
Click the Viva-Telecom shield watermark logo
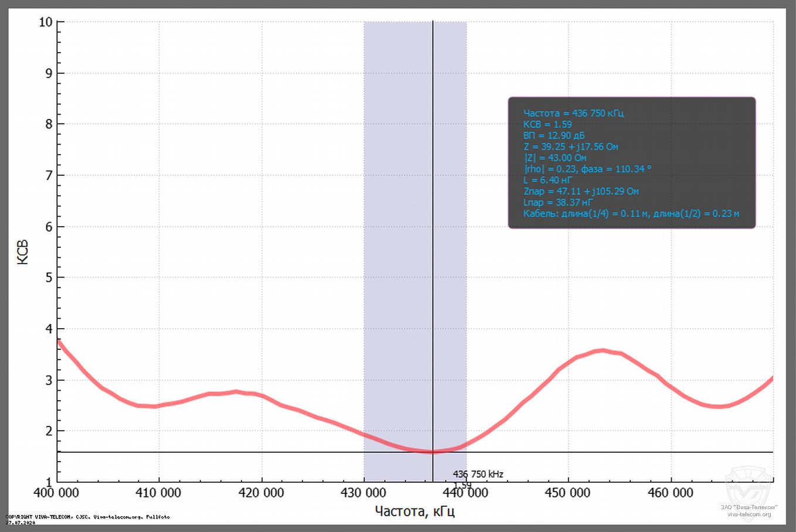point(749,485)
